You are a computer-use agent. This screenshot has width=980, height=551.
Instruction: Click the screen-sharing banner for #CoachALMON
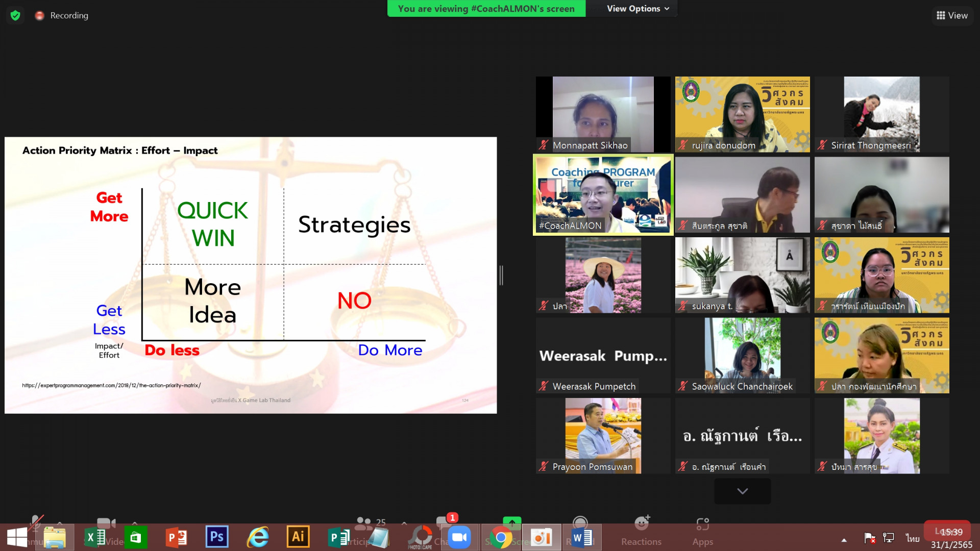[x=486, y=9]
